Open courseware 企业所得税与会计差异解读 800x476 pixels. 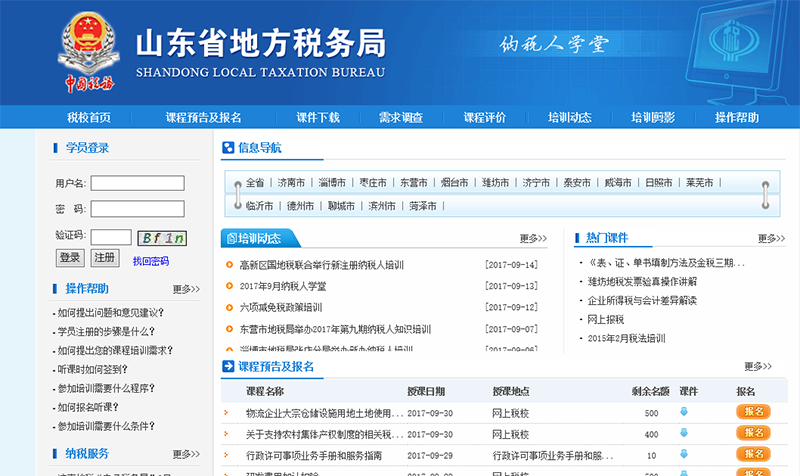point(642,300)
